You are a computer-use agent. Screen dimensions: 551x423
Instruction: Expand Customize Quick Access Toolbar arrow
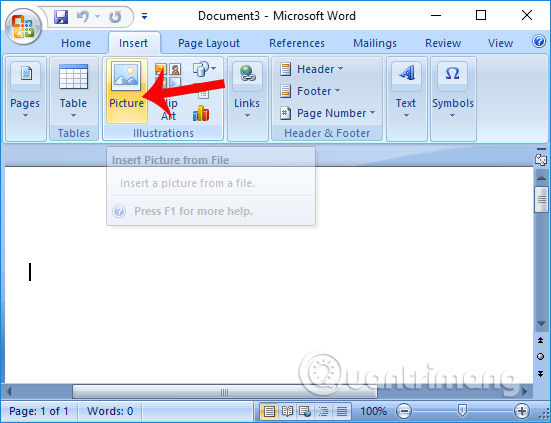(x=144, y=16)
